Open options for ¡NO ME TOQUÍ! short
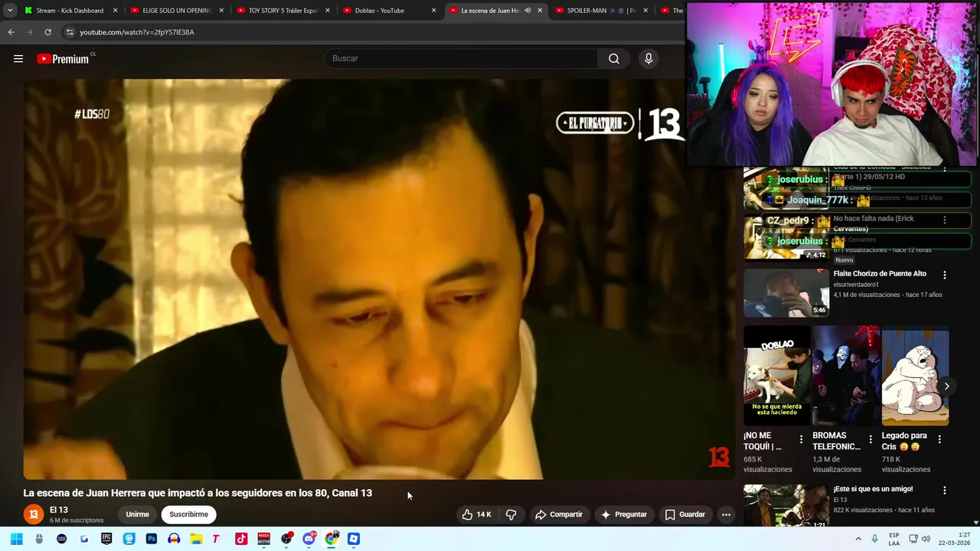The width and height of the screenshot is (980, 551). [801, 439]
